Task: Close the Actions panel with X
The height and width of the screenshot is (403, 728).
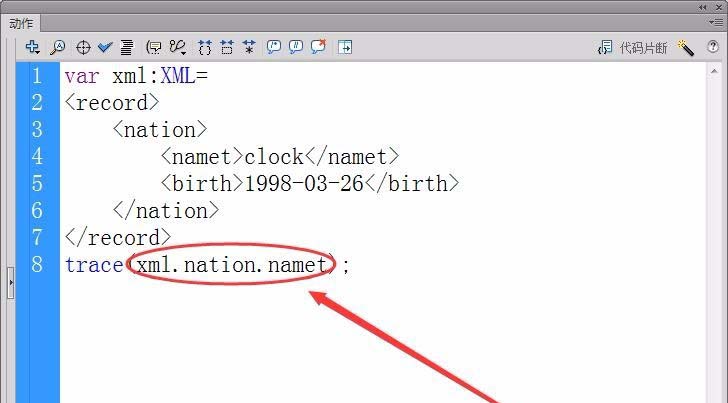Action: [x=719, y=7]
